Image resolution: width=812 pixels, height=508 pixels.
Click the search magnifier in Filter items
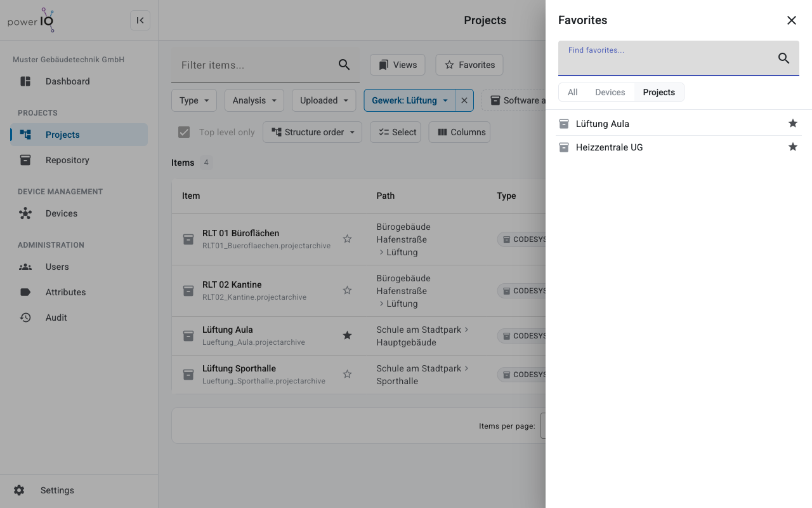(x=344, y=65)
